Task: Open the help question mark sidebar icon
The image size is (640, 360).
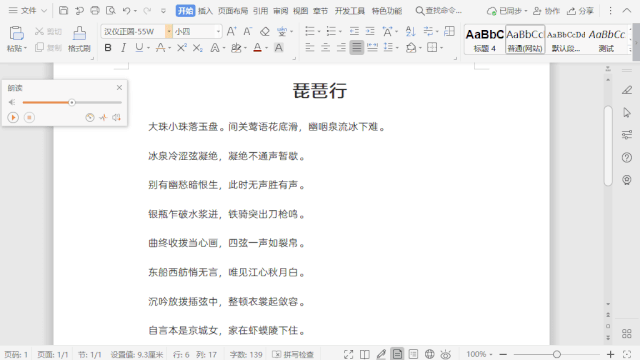Action: tap(627, 157)
